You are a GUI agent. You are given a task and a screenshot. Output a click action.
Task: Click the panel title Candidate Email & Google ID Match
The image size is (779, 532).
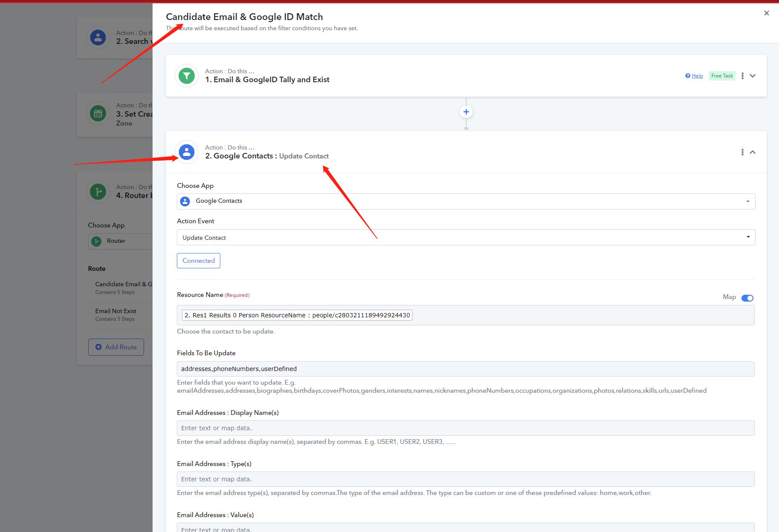click(x=244, y=17)
